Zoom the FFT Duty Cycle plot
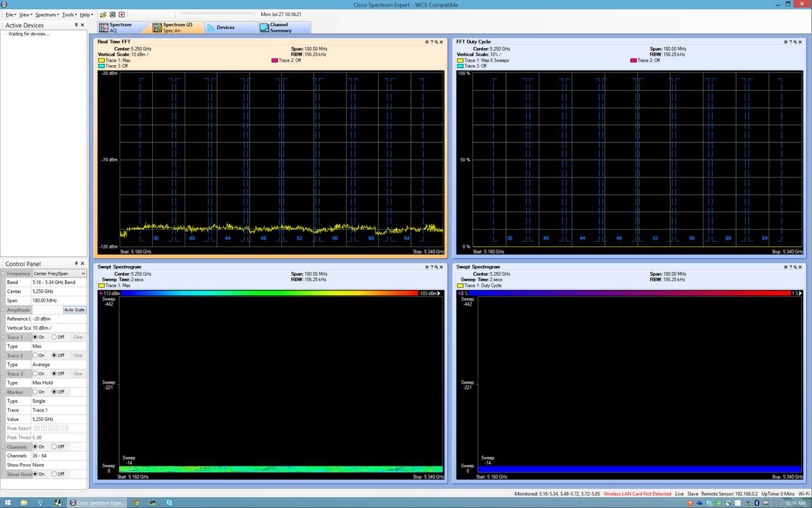Viewport: 812px width, 508px height. (795, 42)
